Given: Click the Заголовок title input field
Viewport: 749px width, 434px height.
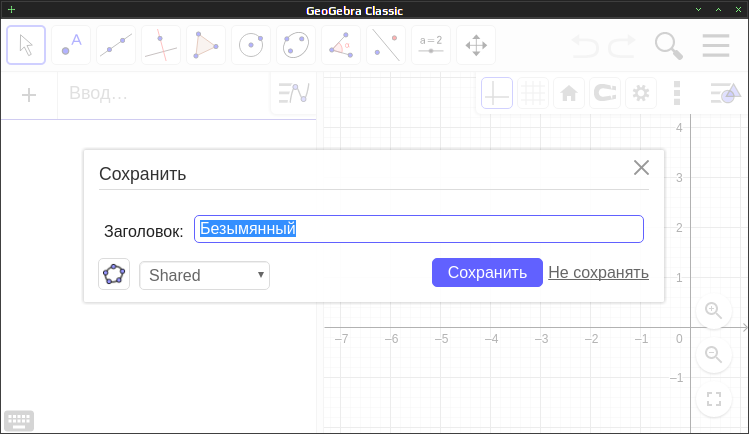Looking at the screenshot, I should click(419, 229).
